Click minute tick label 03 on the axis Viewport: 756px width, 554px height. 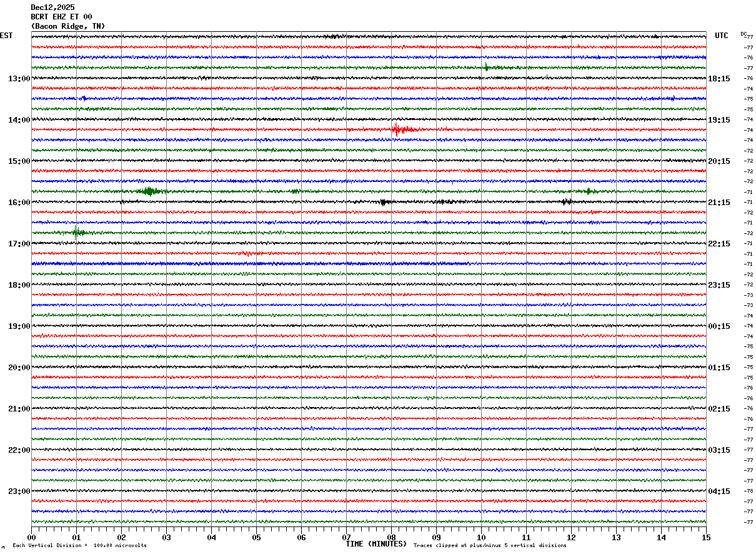pos(166,537)
